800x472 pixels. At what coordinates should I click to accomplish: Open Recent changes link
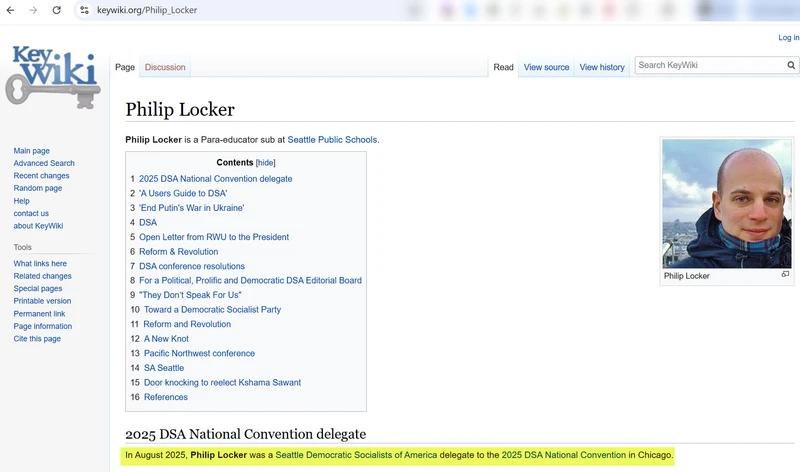pyautogui.click(x=41, y=176)
